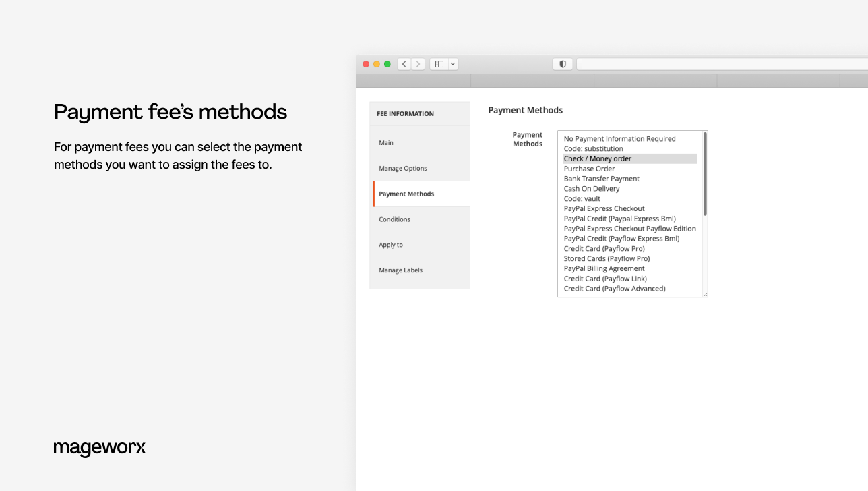Toggle the browser sidebar icon
Image resolution: width=868 pixels, height=491 pixels.
pos(439,63)
